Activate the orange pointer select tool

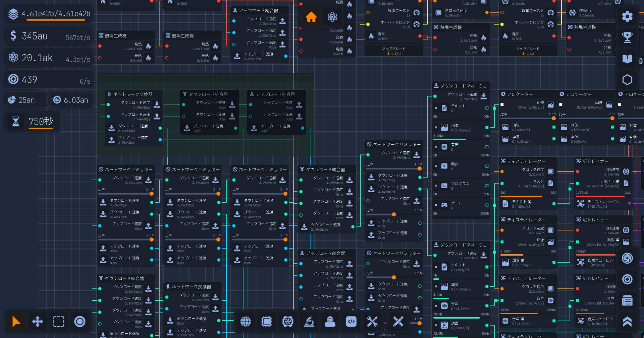pyautogui.click(x=16, y=322)
